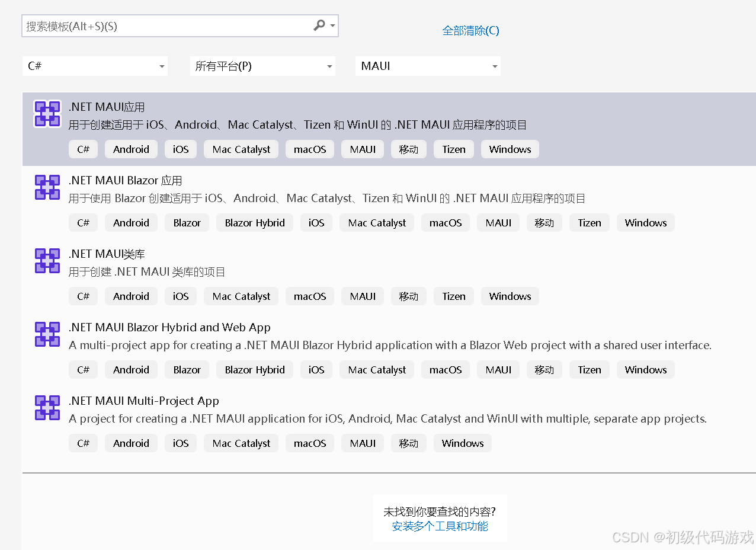Click the macOS tag under MAUI Blazor 应用
756x550 pixels.
446,223
